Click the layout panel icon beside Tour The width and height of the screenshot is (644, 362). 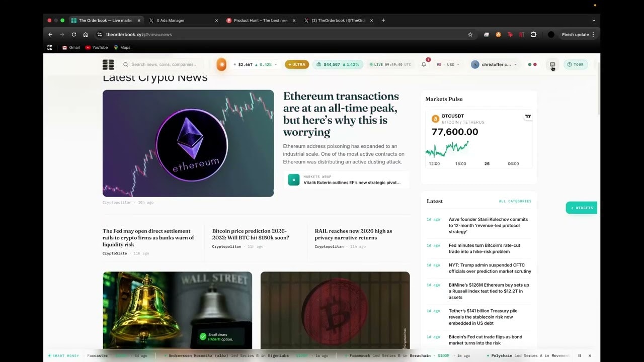point(552,64)
